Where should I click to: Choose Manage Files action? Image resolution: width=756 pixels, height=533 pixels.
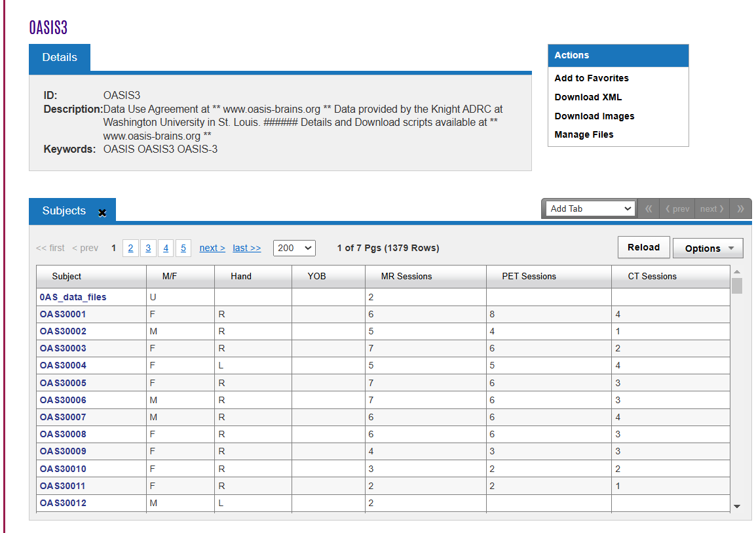[584, 134]
